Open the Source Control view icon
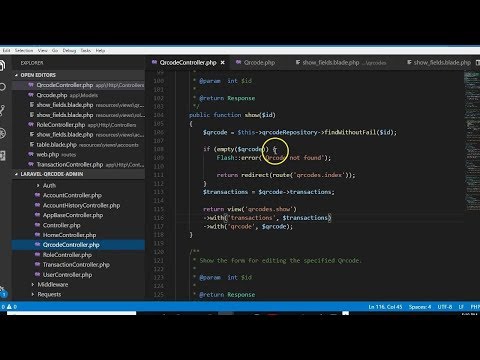The width and height of the screenshot is (480, 360). pos(3,110)
